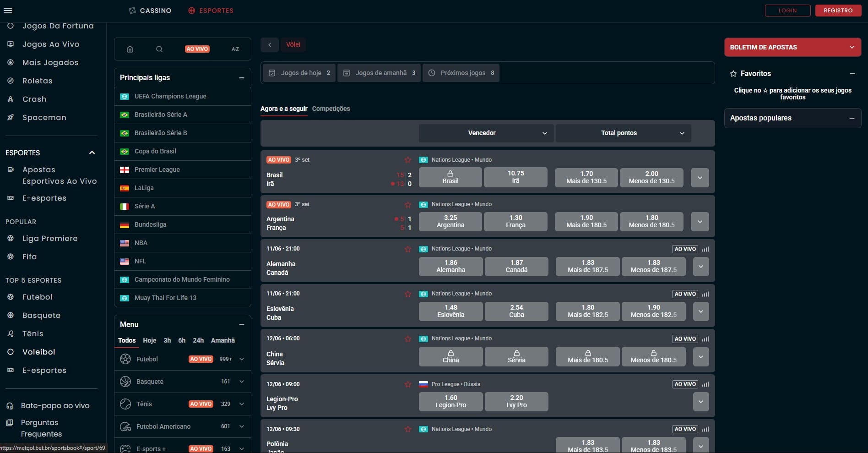The height and width of the screenshot is (453, 868).
Task: Click the England flag next to Premier League
Action: click(x=125, y=170)
